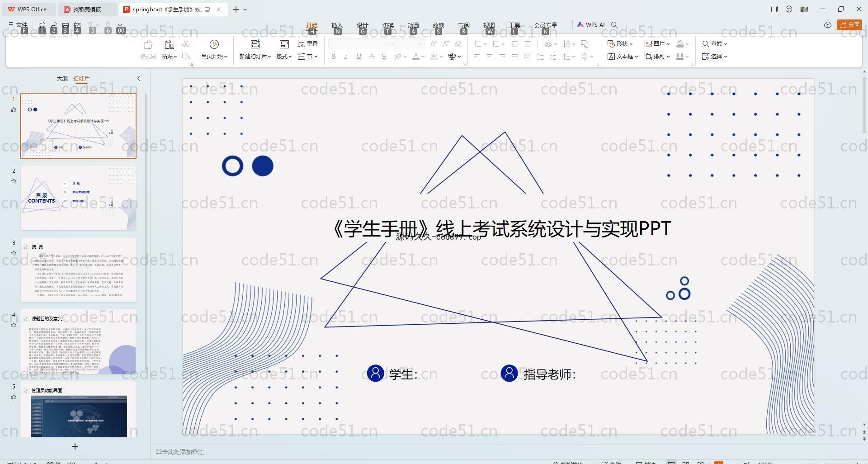Click the font color swatch A
868x464 pixels.
coord(416,57)
